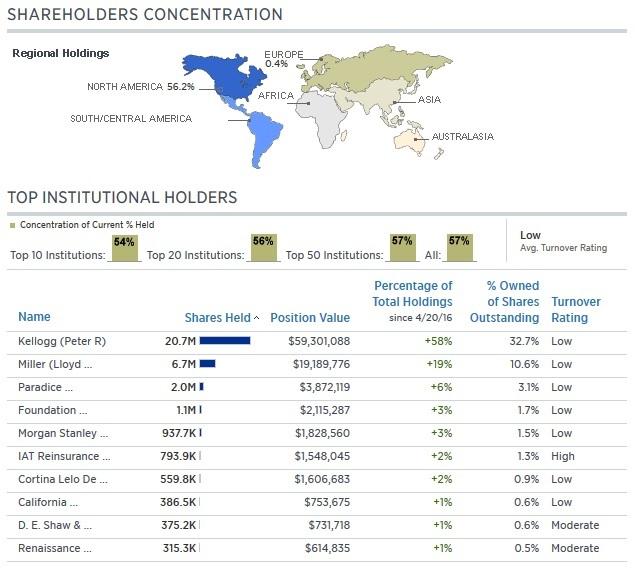This screenshot has height=572, width=638.
Task: Click position value $731,718
Action: [x=329, y=525]
